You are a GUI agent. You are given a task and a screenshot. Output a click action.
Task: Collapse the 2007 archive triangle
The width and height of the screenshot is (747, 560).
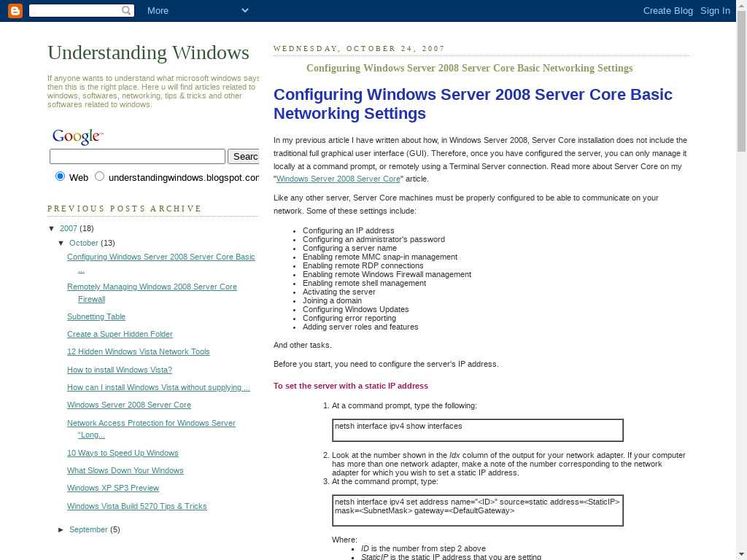pos(52,228)
